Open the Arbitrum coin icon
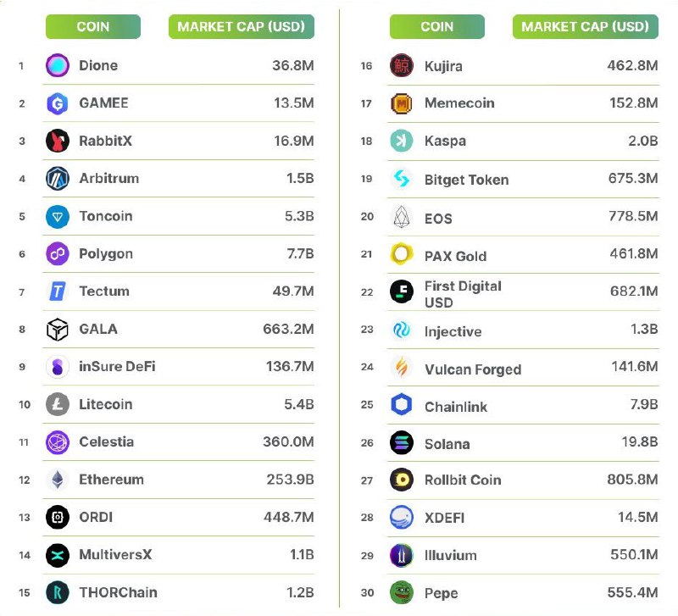678x616 pixels. click(x=58, y=179)
